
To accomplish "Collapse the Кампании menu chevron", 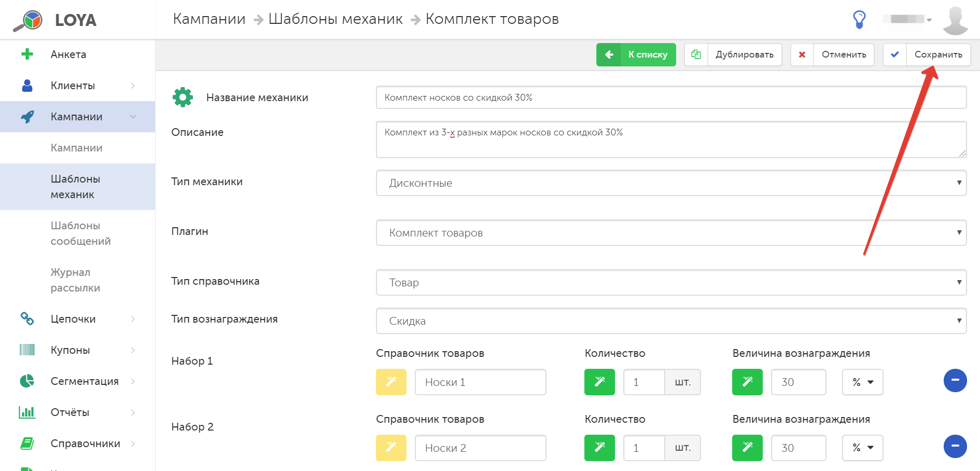I will (133, 117).
